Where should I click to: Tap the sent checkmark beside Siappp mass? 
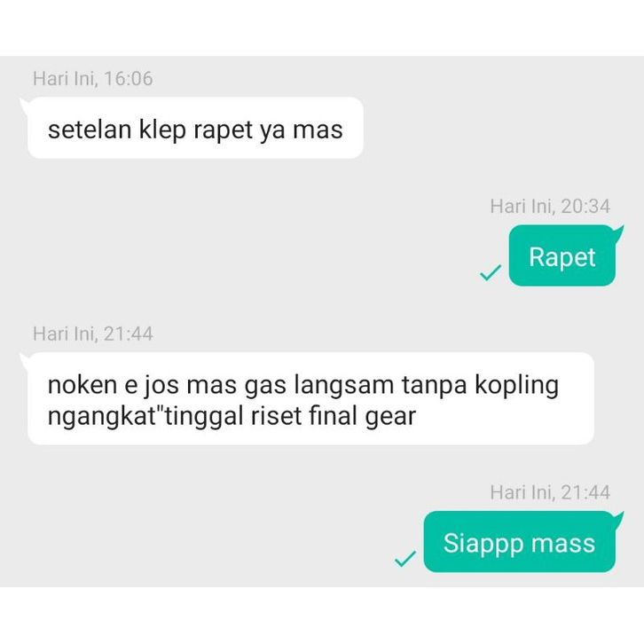405,559
